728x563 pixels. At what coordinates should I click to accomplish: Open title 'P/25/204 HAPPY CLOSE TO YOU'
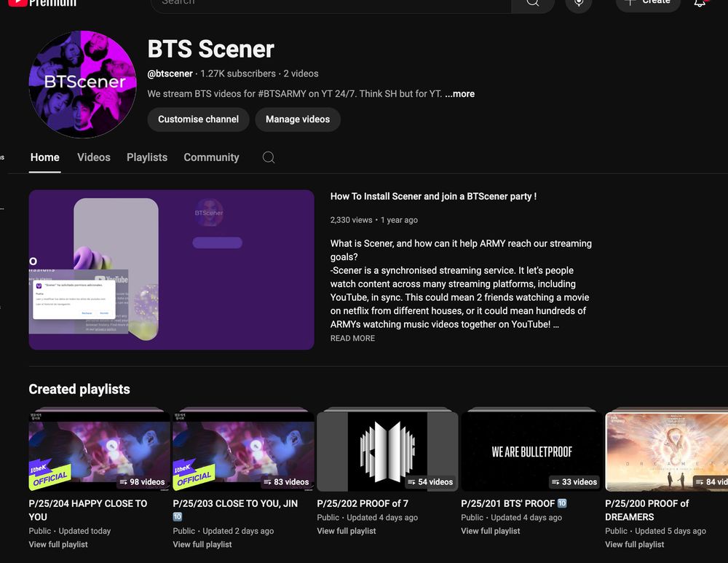click(88, 510)
